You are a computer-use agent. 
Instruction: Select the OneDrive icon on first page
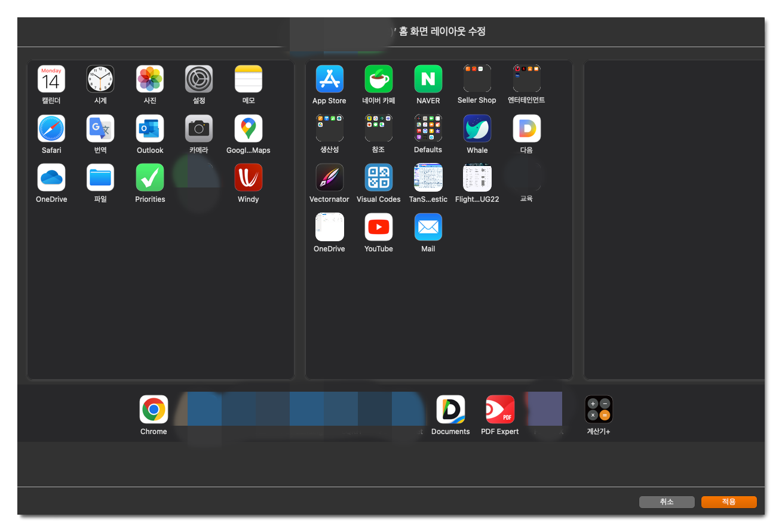coord(51,177)
